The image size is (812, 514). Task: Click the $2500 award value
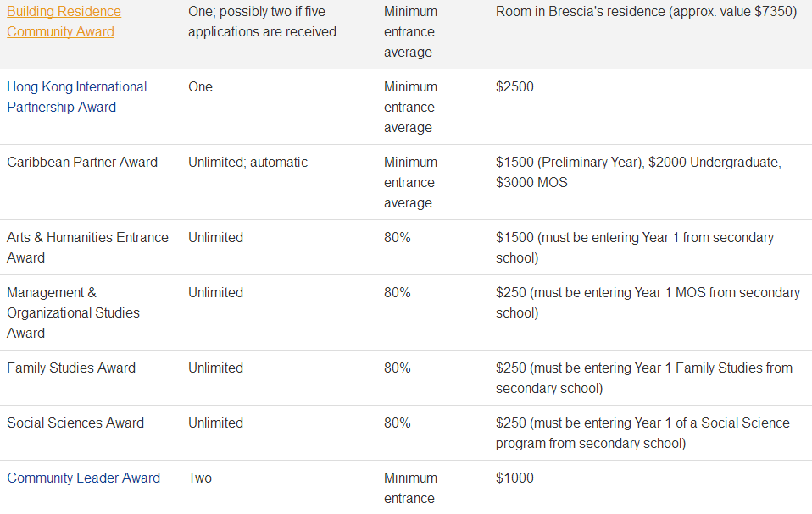pos(514,86)
